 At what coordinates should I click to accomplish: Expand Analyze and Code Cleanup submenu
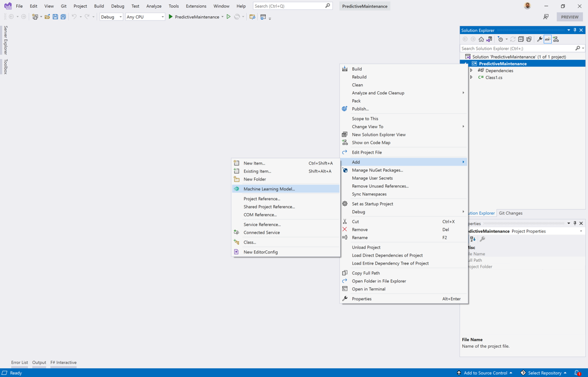(x=404, y=93)
